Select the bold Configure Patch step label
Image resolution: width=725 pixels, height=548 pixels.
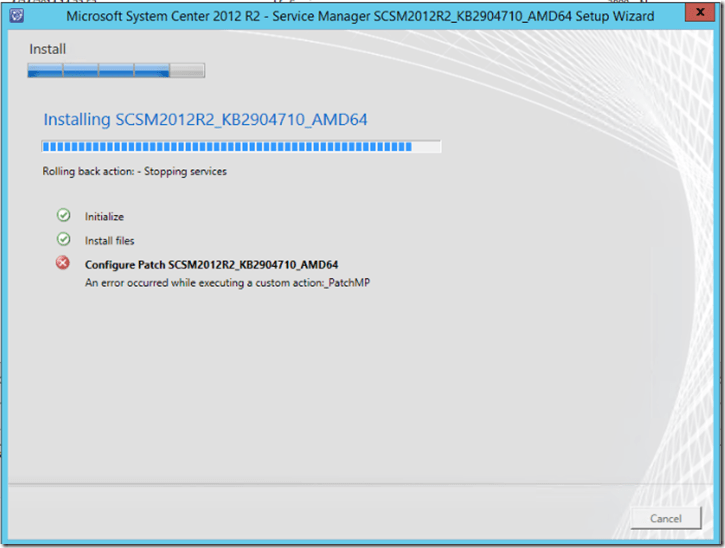point(211,265)
